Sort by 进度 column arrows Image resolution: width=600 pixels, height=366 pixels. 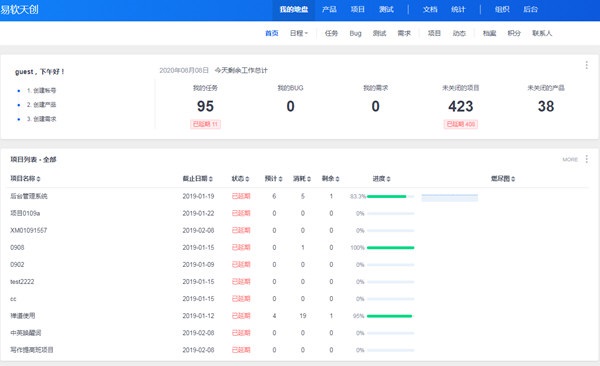[x=388, y=179]
